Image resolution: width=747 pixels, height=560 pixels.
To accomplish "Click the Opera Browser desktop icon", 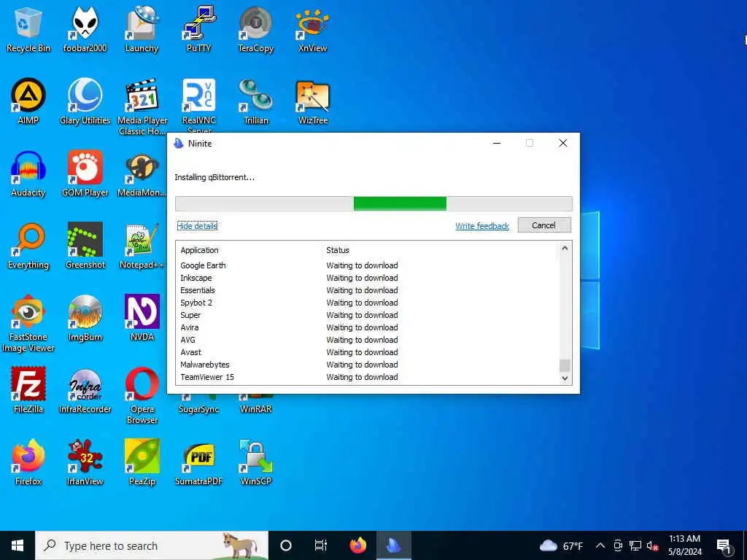I will point(142,396).
